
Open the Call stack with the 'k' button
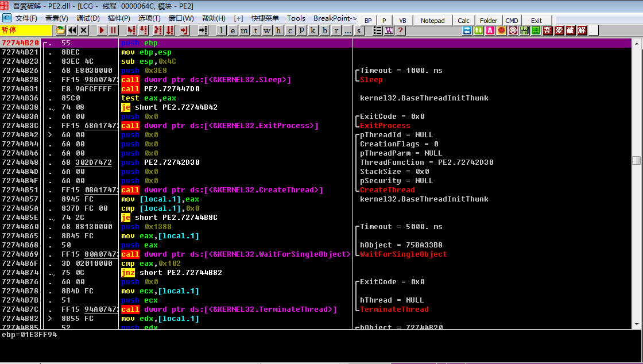313,30
